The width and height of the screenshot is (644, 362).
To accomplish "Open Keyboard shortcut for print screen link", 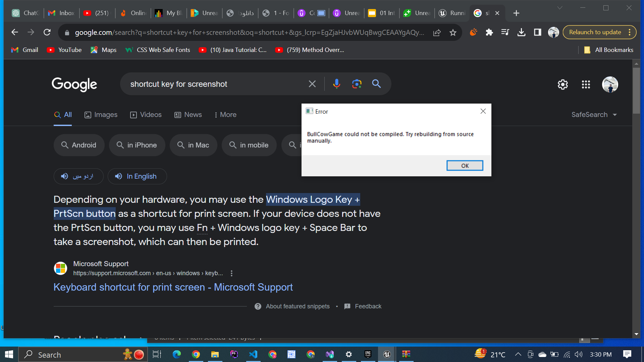I will point(173,287).
